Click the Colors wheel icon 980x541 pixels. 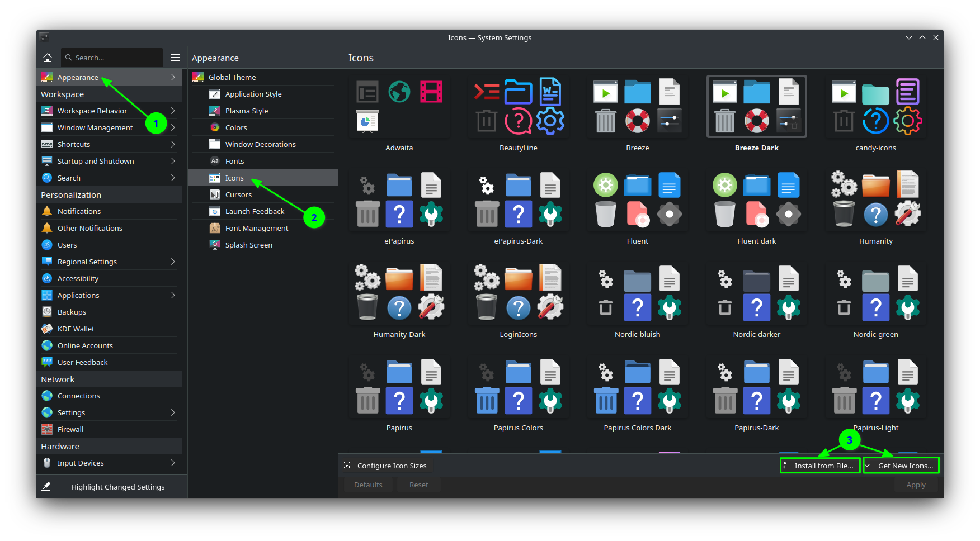tap(215, 127)
